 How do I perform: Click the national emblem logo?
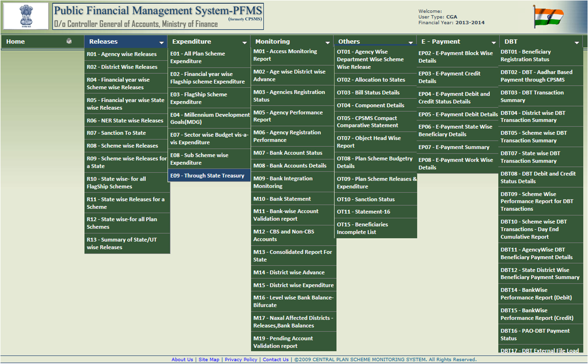27,16
